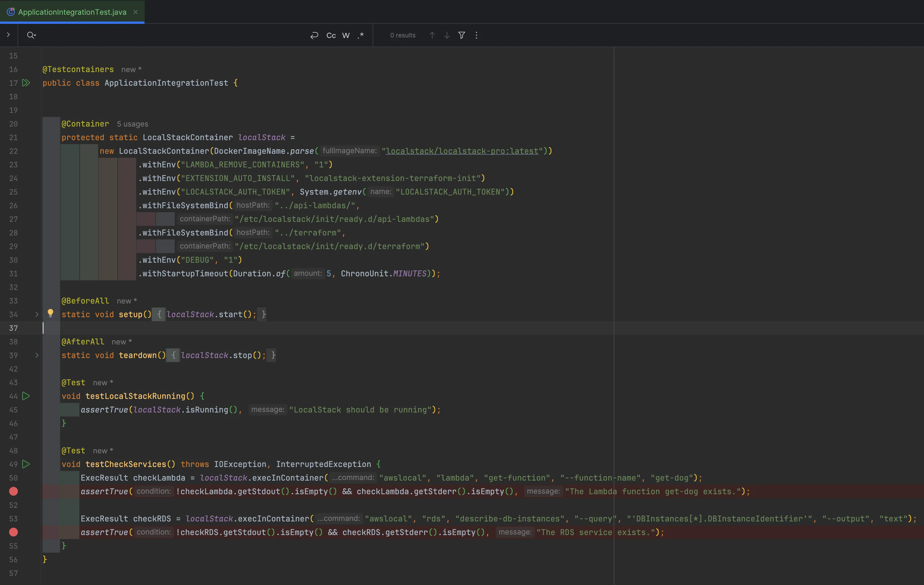This screenshot has height=585, width=924.
Task: Run the testLocalStackRunning test via gutter icon
Action: pyautogui.click(x=25, y=396)
